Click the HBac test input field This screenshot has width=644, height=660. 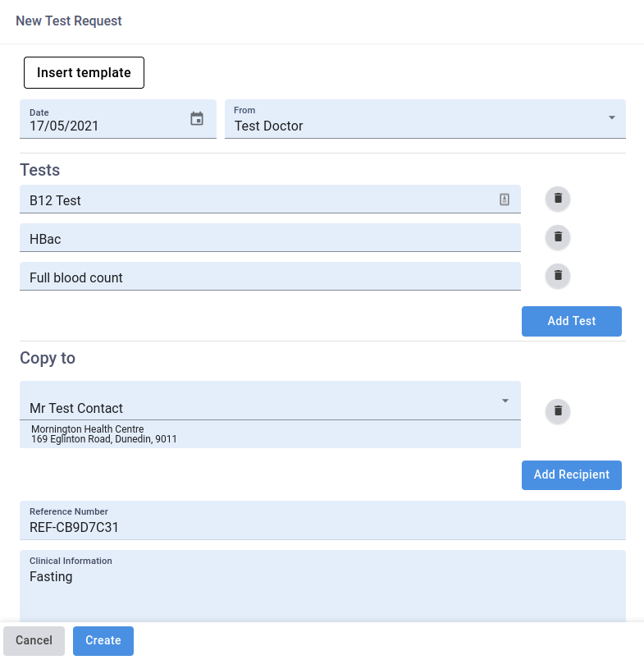coord(269,239)
